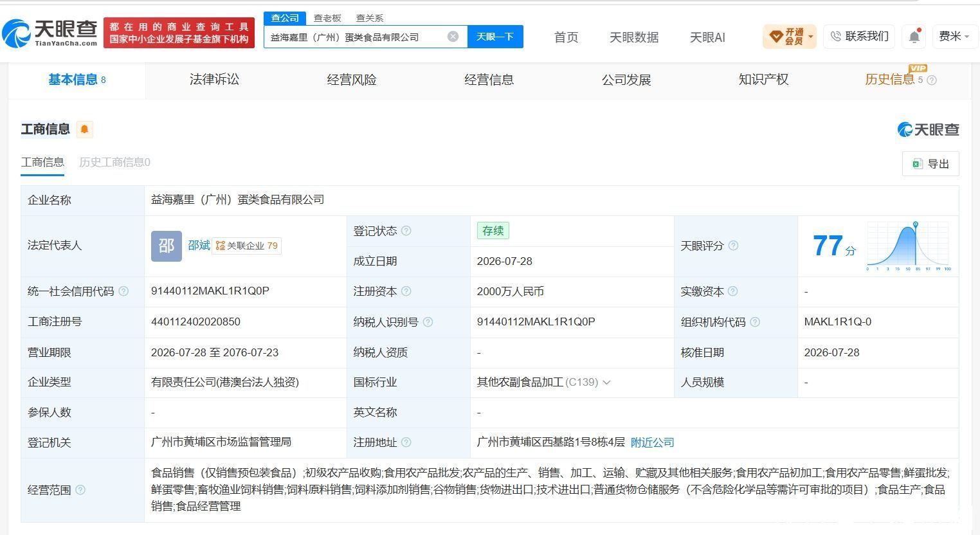Switch to the 经营信息 tab
The image size is (980, 535).
(489, 80)
